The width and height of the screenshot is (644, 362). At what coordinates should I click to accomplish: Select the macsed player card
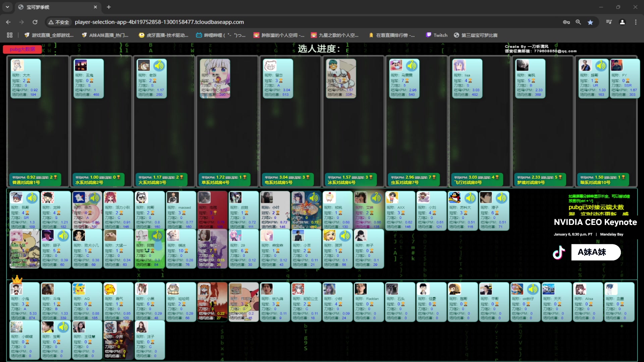pos(181,211)
